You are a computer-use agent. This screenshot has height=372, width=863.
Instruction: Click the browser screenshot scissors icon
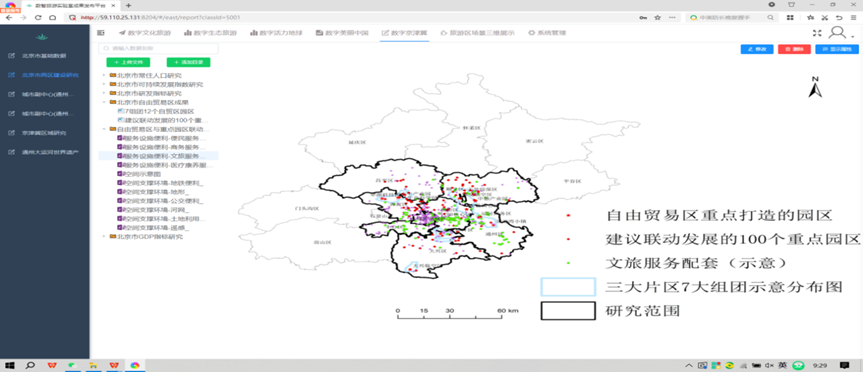tap(824, 18)
